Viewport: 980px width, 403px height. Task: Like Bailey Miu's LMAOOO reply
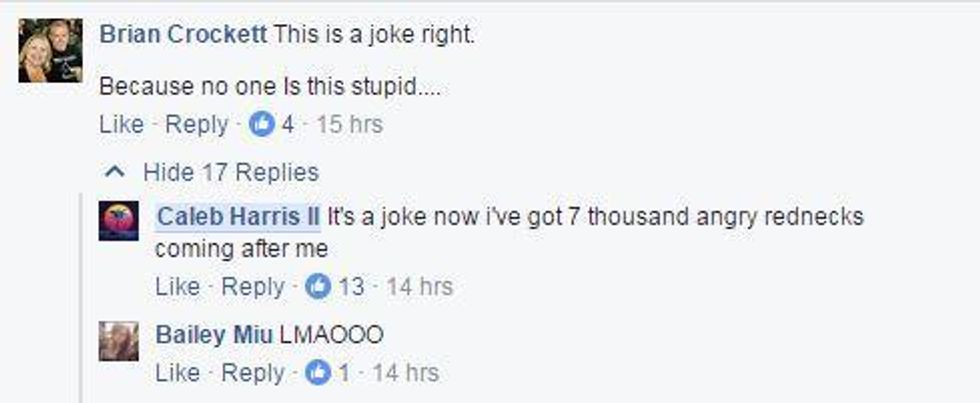pos(178,373)
